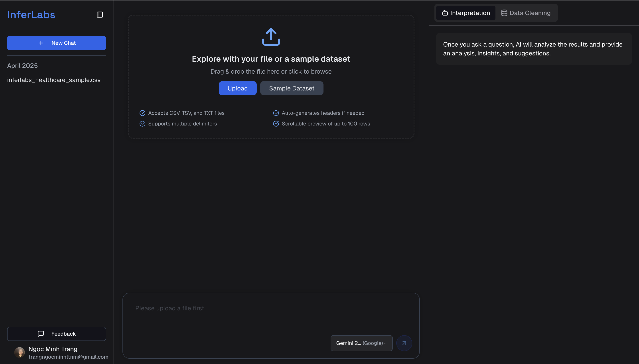Click the user avatar photo

20,352
